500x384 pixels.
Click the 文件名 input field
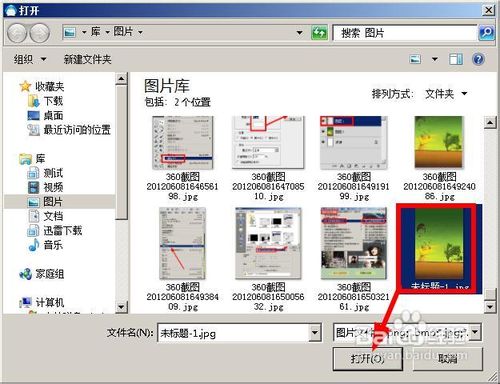tap(233, 333)
